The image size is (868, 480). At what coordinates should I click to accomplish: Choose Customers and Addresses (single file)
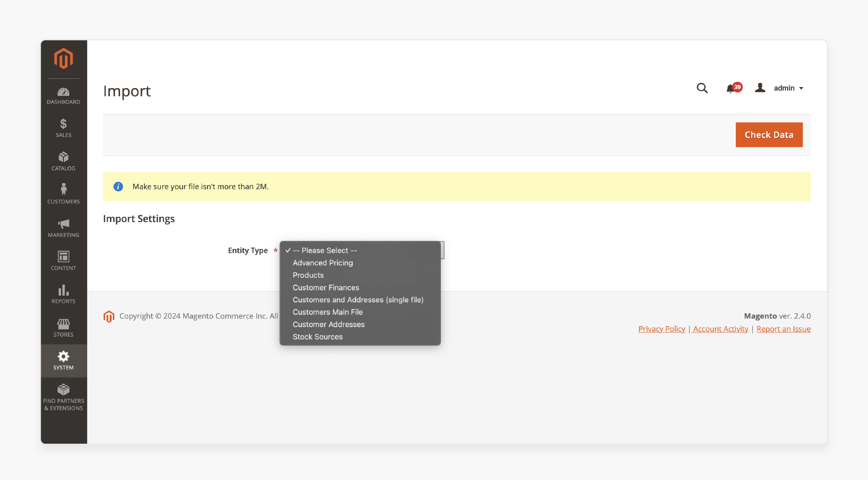360,300
